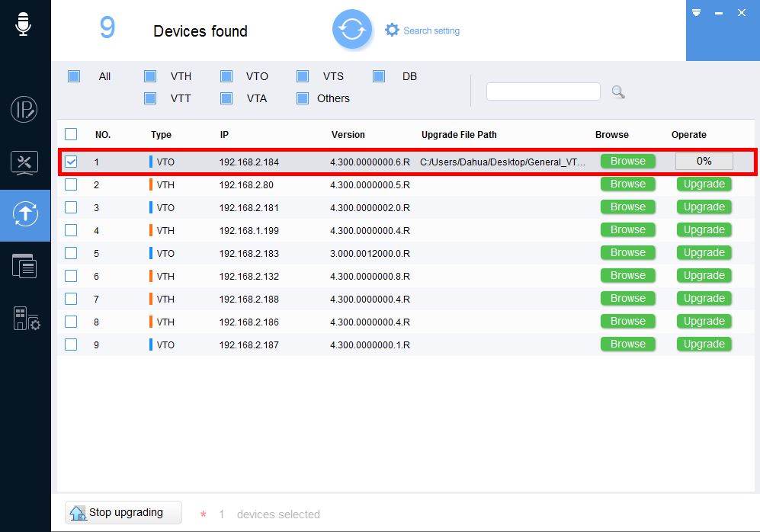The height and width of the screenshot is (532, 760).
Task: Browse file for device 192.168.2.183
Action: pos(627,253)
